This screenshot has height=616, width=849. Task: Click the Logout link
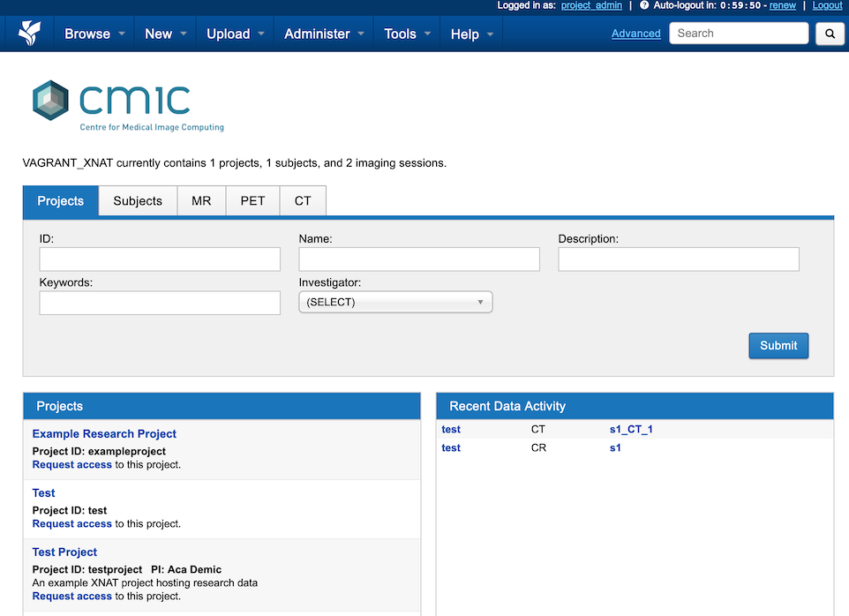[827, 5]
